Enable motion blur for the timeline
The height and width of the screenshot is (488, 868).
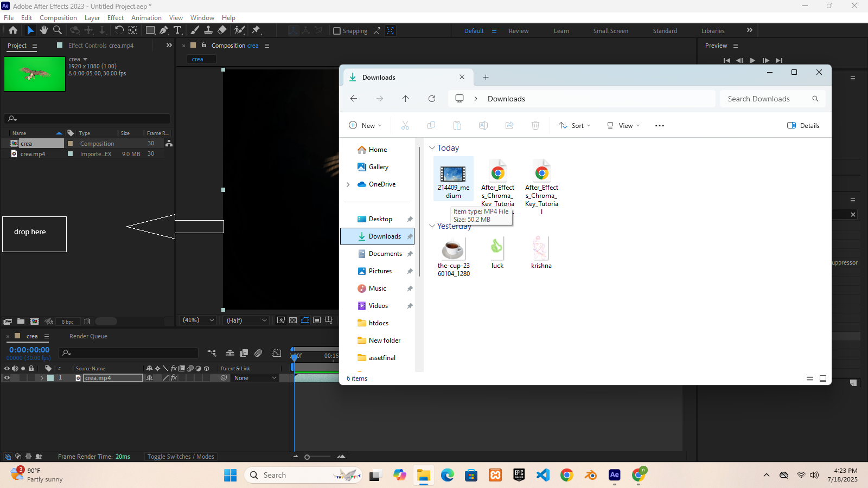tap(258, 353)
